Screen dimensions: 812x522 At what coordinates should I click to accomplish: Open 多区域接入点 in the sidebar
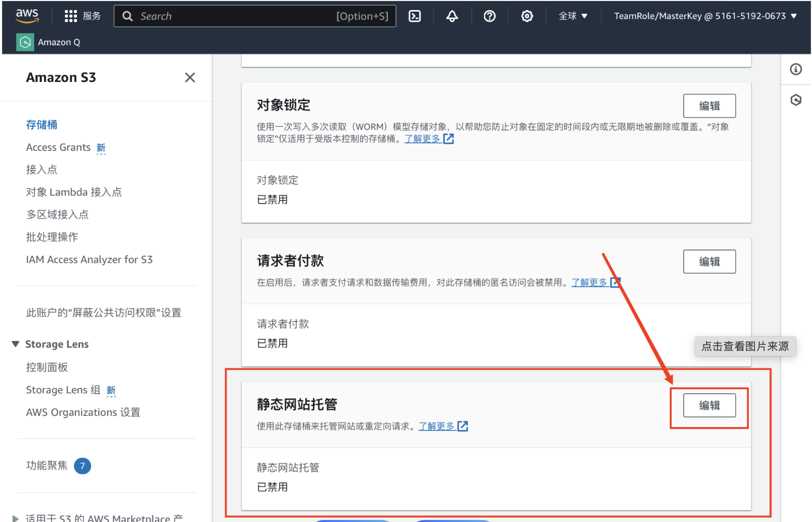pos(57,215)
